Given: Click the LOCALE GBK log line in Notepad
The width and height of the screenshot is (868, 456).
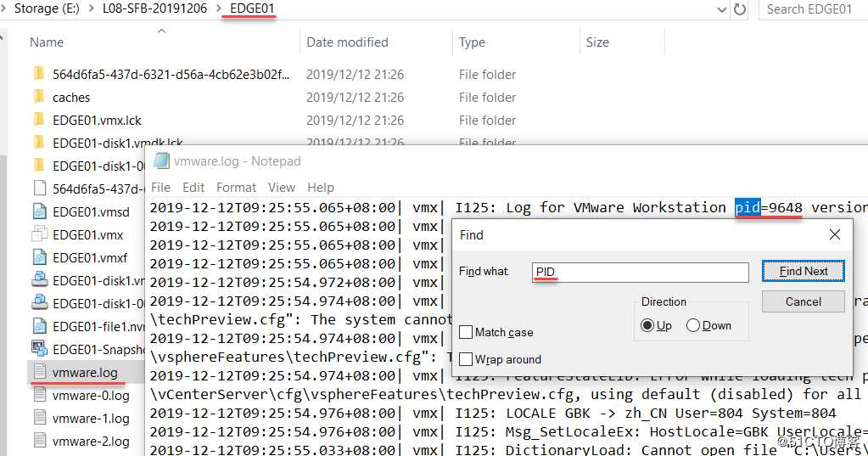Looking at the screenshot, I should (493, 413).
